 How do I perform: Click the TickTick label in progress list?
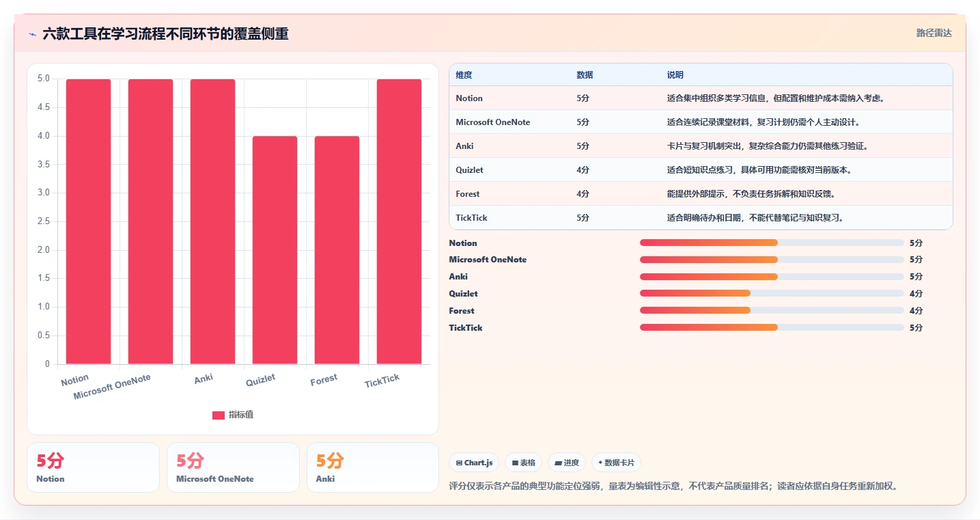466,328
